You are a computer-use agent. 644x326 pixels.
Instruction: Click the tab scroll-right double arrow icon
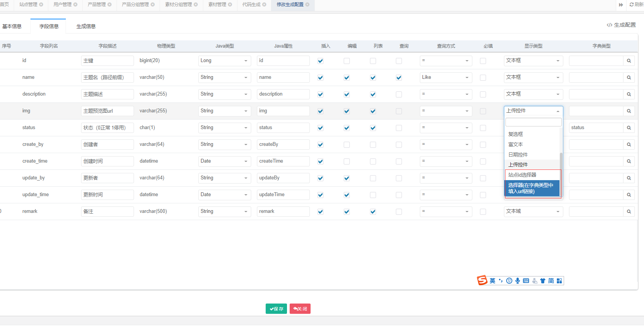click(621, 5)
